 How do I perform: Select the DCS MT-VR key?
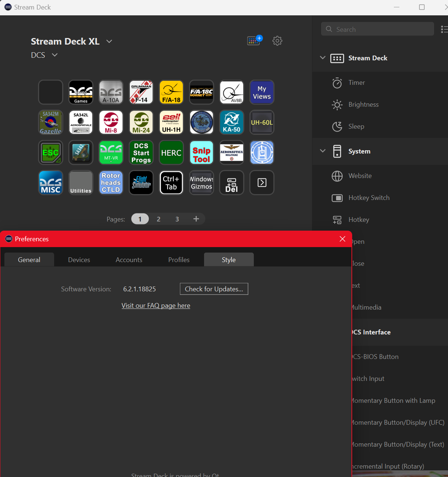[111, 152]
